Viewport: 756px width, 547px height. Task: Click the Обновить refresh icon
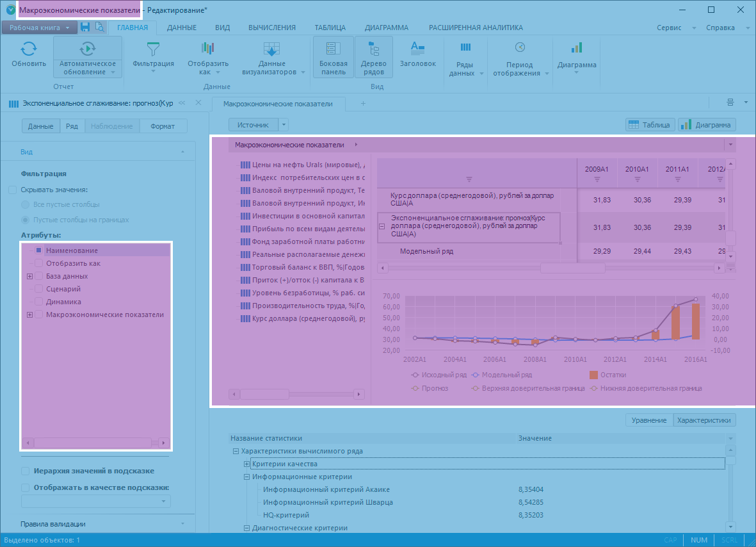point(29,49)
